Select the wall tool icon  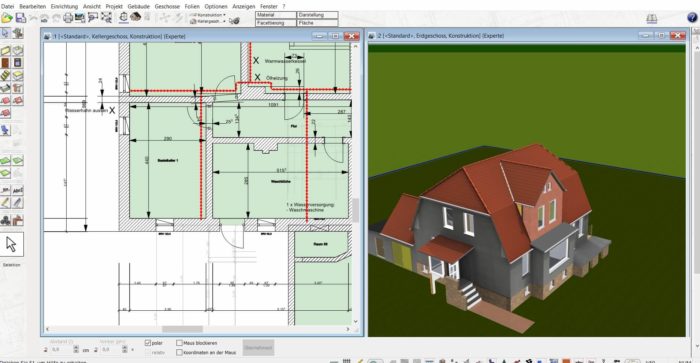(x=5, y=50)
